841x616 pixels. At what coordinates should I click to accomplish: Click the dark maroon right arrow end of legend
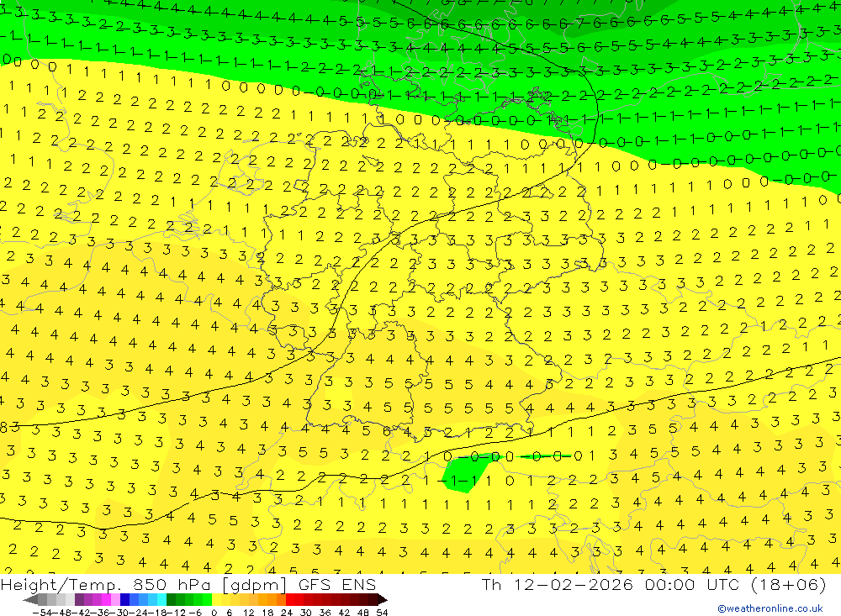coord(383,600)
